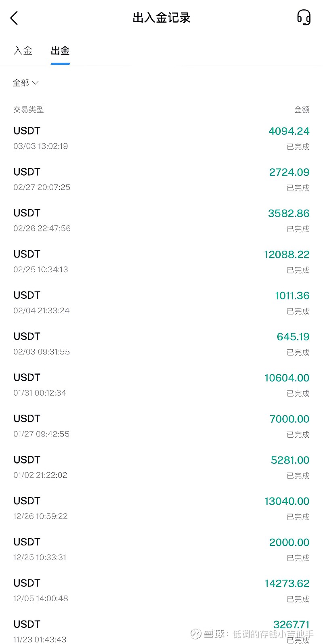Open the USDT record dated 02/04 21:33:24
This screenshot has width=323, height=644.
click(161, 303)
